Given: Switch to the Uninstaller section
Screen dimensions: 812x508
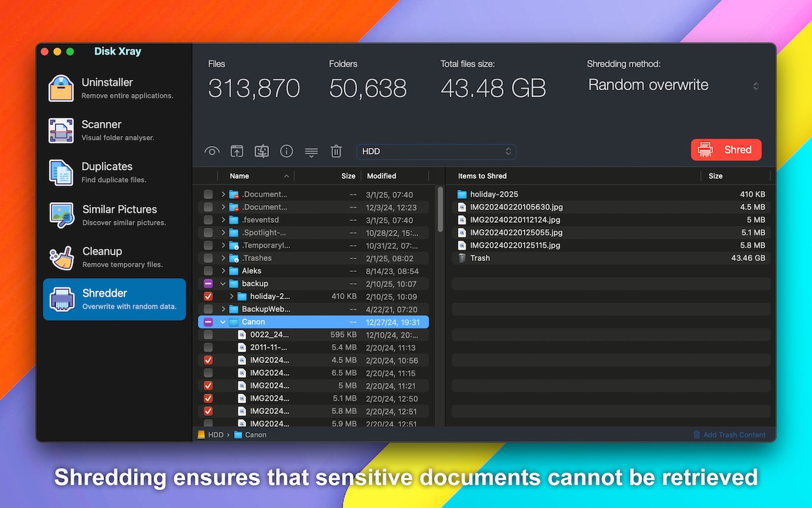Looking at the screenshot, I should pos(114,88).
